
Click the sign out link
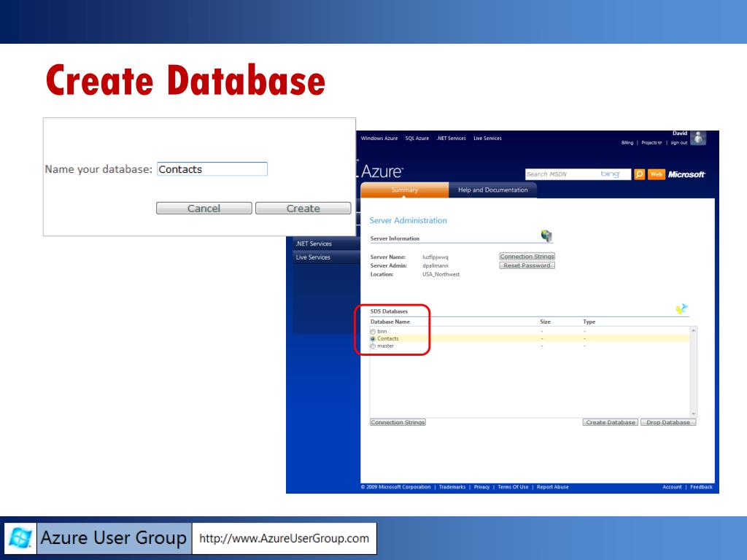(679, 142)
